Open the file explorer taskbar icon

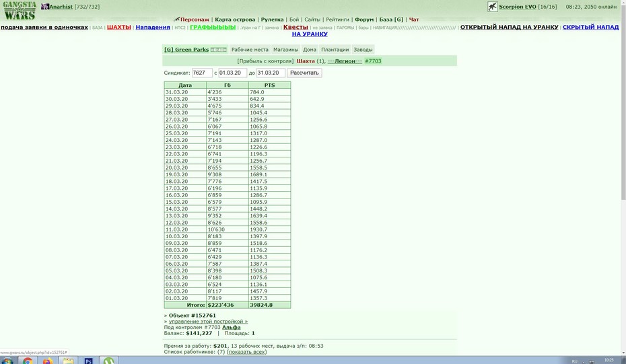[68, 361]
